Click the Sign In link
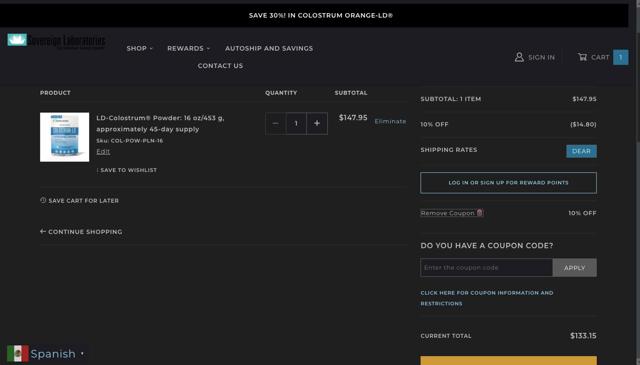The width and height of the screenshot is (640, 365). [541, 58]
